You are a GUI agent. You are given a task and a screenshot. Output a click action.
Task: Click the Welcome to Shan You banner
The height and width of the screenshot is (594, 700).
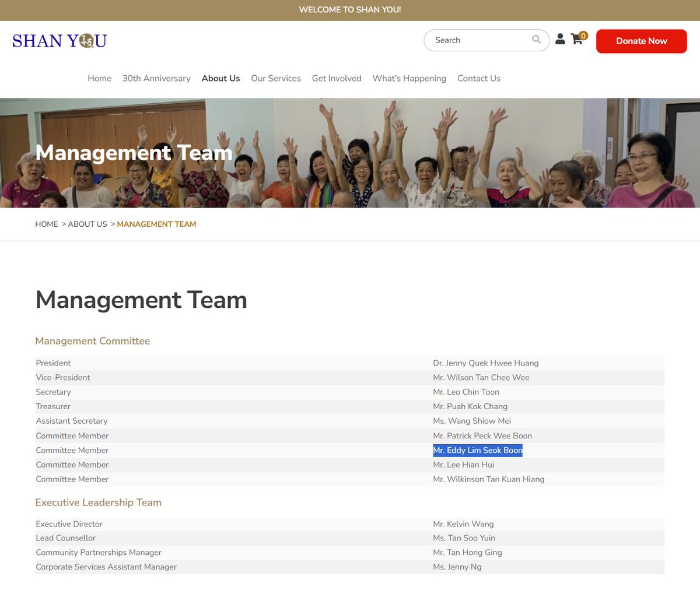pyautogui.click(x=350, y=10)
